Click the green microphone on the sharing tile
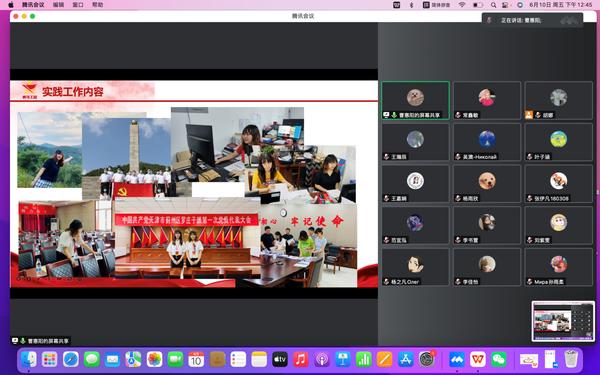The height and width of the screenshot is (375, 600). tap(394, 115)
